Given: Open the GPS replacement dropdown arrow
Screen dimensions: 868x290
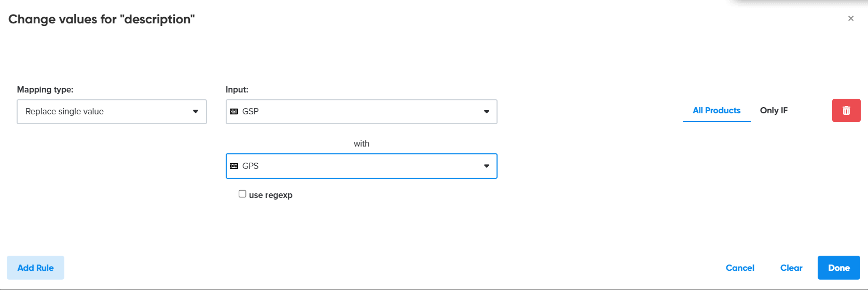Looking at the screenshot, I should [x=487, y=166].
